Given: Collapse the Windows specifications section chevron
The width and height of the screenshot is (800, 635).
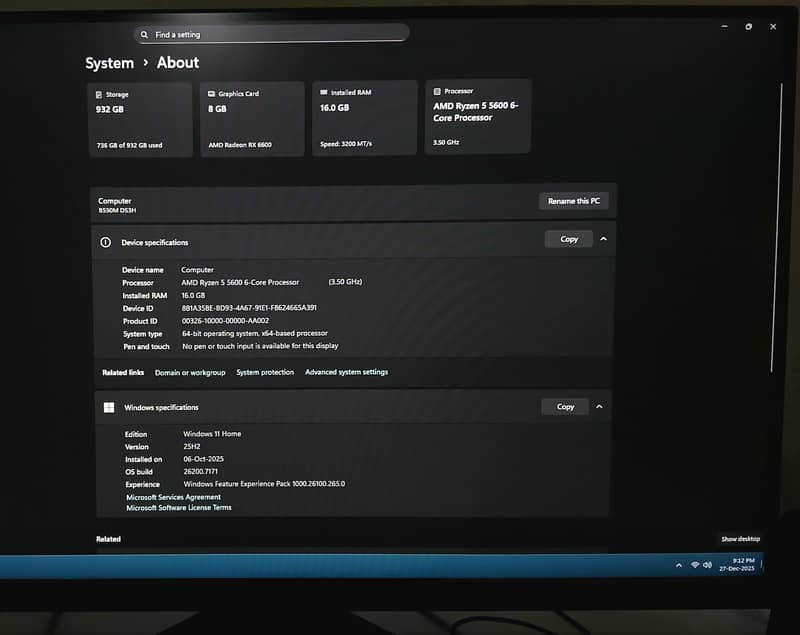Looking at the screenshot, I should pyautogui.click(x=599, y=407).
